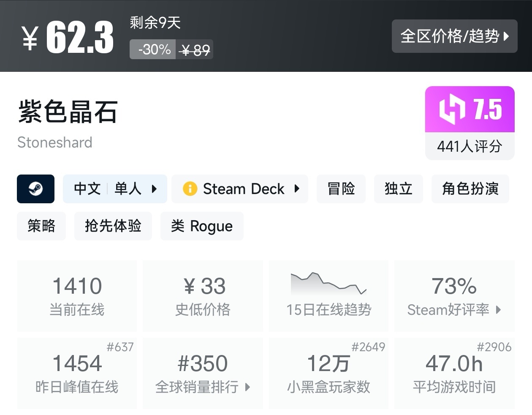Click the Steam platform icon
The width and height of the screenshot is (532, 415).
pos(35,189)
